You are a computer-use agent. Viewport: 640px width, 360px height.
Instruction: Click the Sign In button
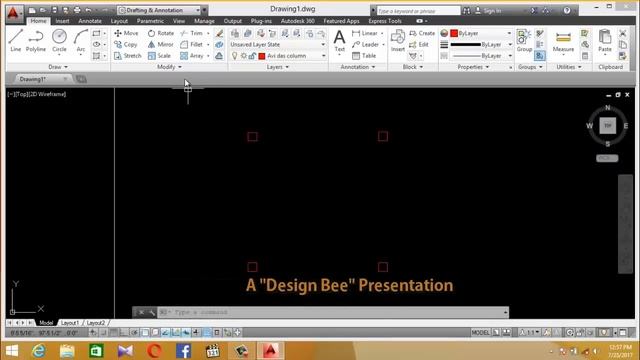coord(488,11)
